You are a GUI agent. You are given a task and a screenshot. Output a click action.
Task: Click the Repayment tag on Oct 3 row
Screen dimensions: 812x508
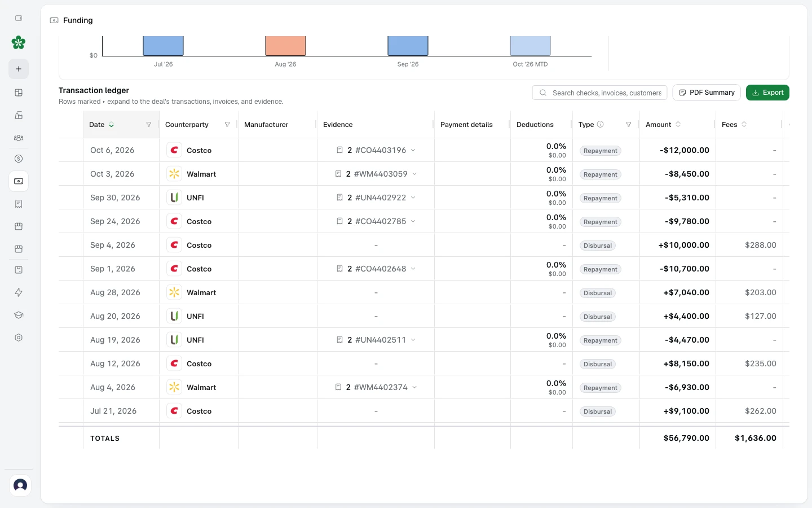pyautogui.click(x=601, y=174)
